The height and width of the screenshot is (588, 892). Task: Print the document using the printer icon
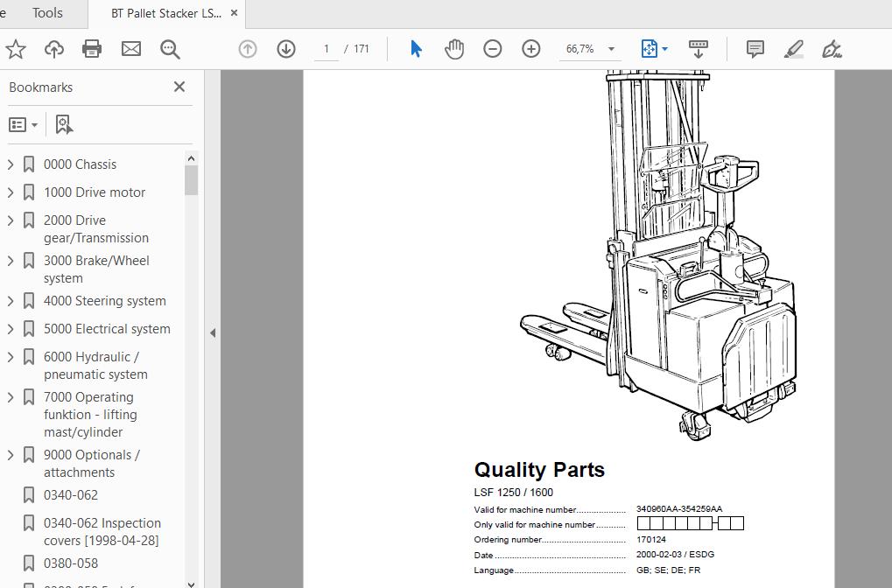pos(92,50)
